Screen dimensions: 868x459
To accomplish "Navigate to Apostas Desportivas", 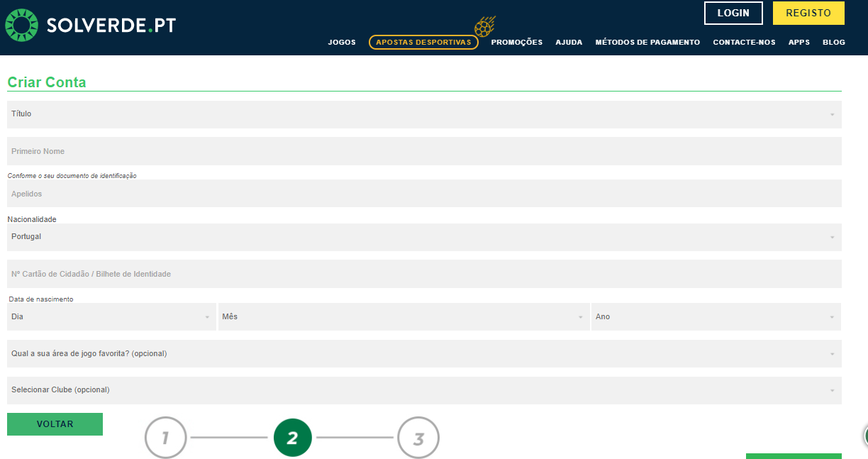I will click(423, 43).
